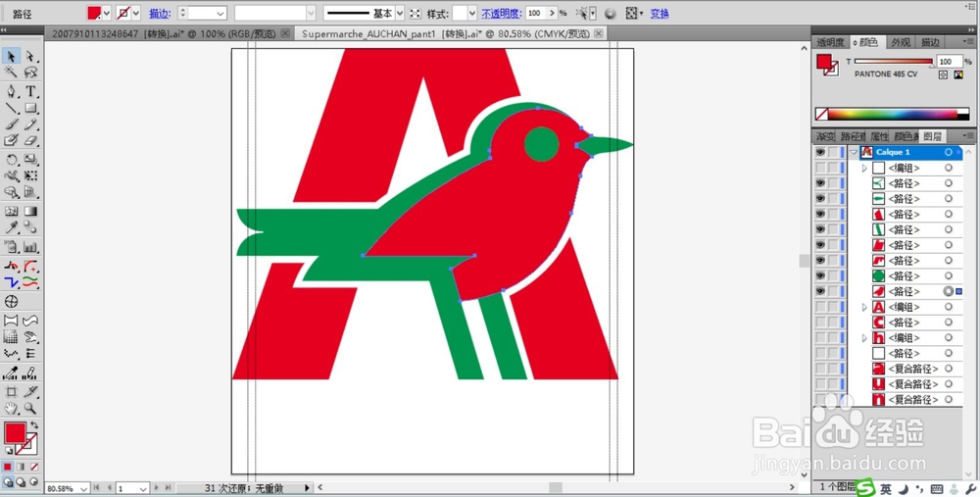Click the opacity value field showing 100
This screenshot has height=497, width=980.
tap(536, 13)
